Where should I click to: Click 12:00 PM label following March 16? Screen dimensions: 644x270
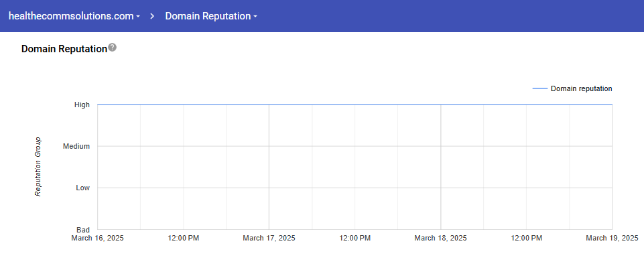click(x=183, y=238)
